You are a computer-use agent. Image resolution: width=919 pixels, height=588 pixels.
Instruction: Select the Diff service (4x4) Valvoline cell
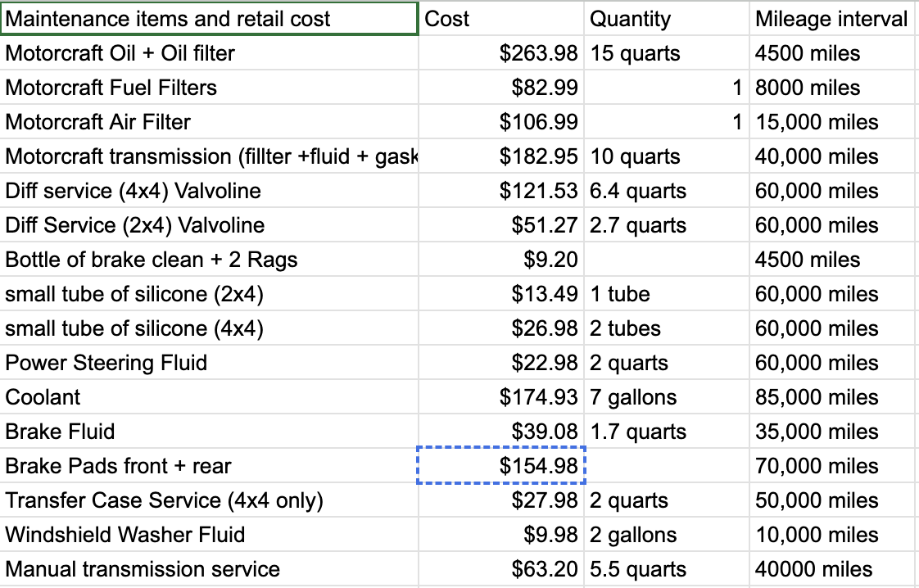(x=209, y=191)
